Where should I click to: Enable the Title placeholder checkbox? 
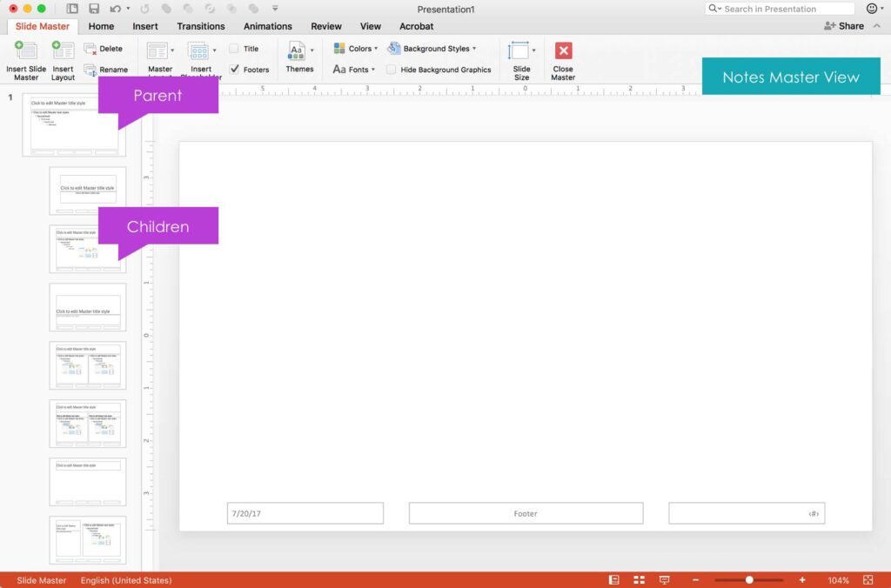tap(233, 48)
